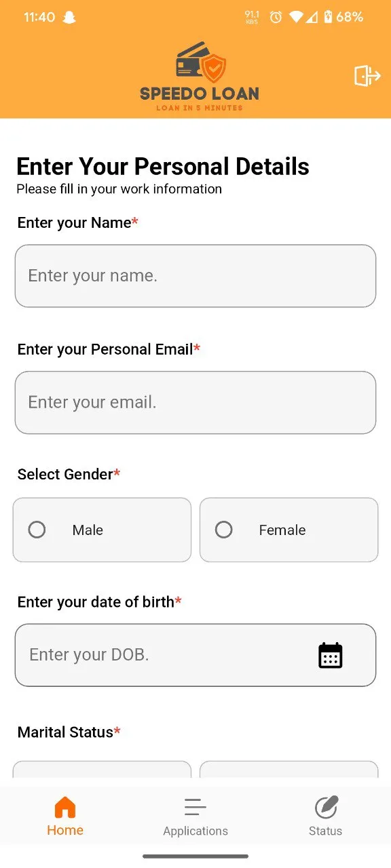Viewport: 391px width, 868px height.
Task: Select the Female gender radio button
Action: (x=223, y=530)
